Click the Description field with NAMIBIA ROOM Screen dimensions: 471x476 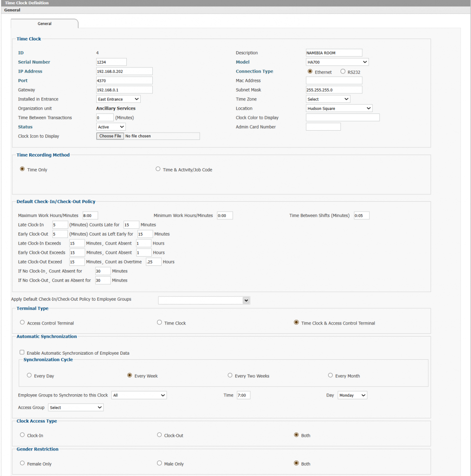coord(334,53)
